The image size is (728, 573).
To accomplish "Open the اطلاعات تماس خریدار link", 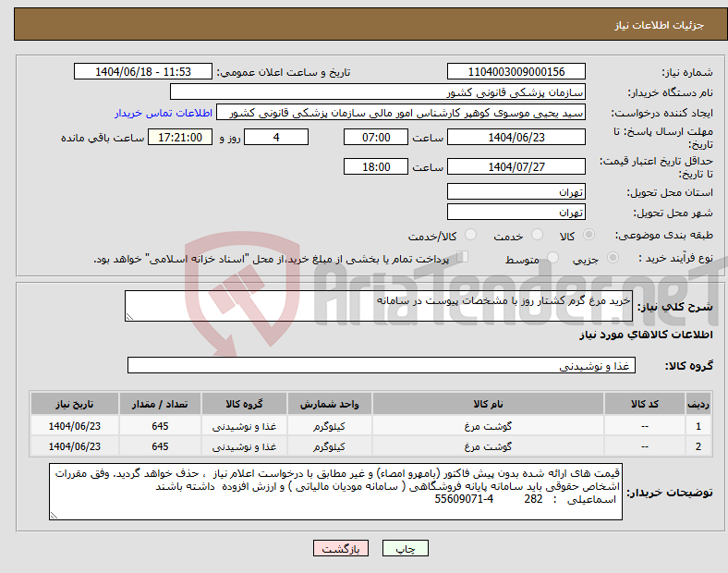I will click(164, 113).
